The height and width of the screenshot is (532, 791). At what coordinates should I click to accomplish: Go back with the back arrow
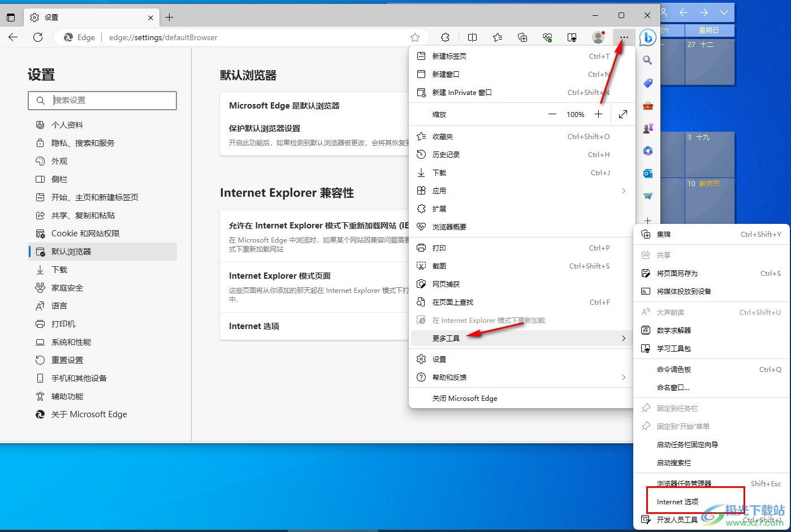click(13, 37)
